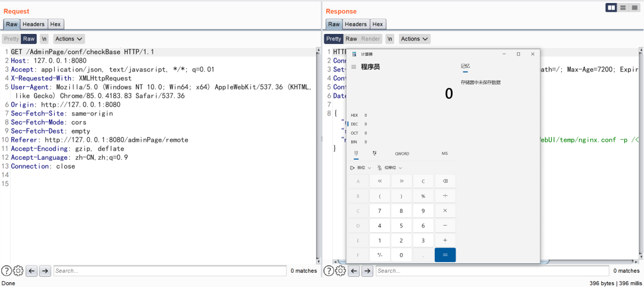
Task: Expand the 位移位 bit shift dropdown
Action: (389, 168)
